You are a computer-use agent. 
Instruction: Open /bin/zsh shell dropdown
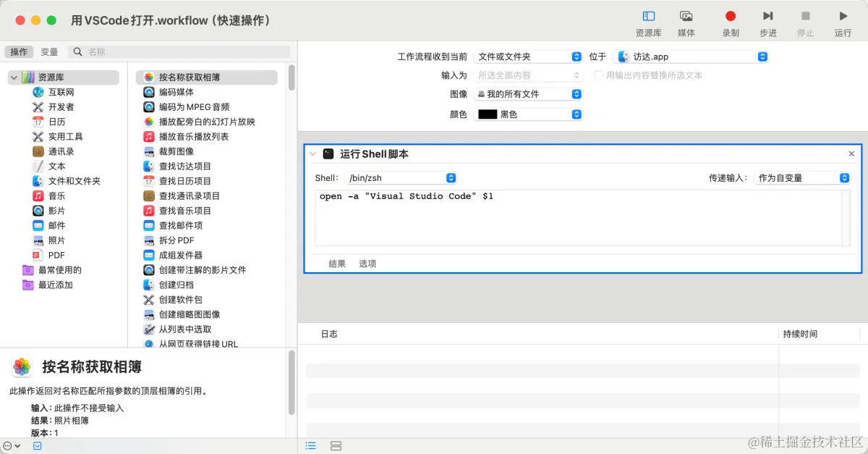pos(401,178)
